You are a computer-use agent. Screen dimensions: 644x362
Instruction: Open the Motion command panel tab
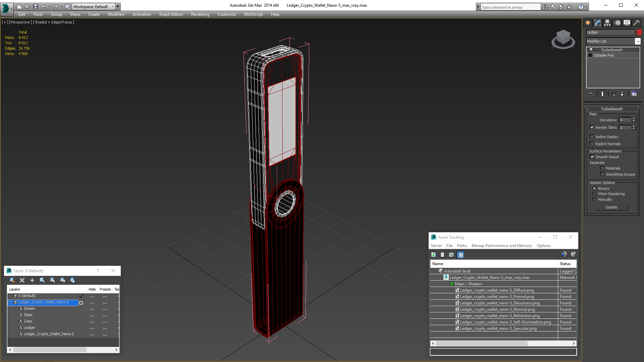point(617,23)
